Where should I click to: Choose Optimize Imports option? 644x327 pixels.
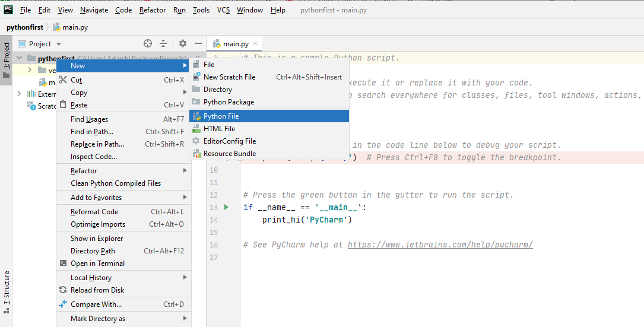(x=123, y=224)
